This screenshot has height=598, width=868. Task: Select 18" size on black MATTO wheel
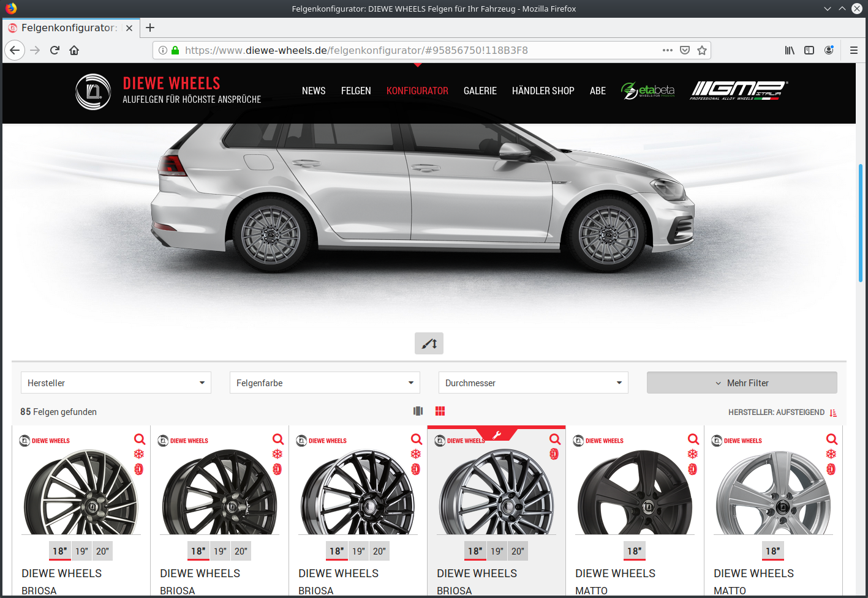coord(635,551)
